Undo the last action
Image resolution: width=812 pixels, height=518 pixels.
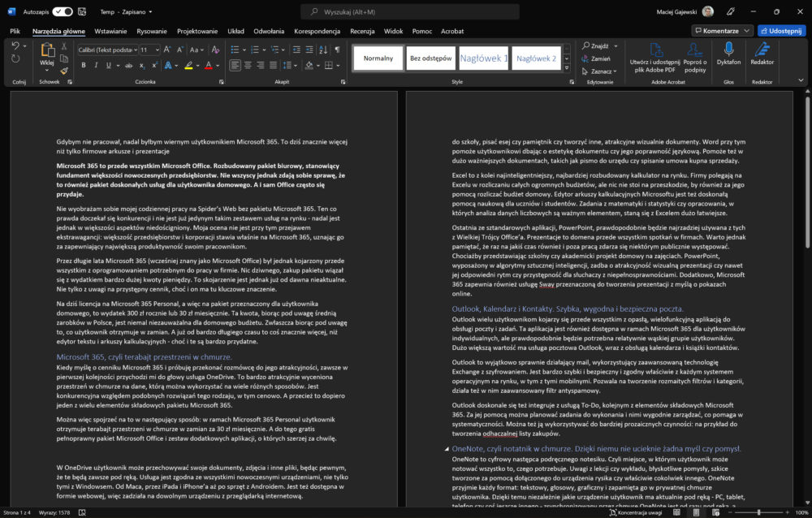tap(15, 46)
